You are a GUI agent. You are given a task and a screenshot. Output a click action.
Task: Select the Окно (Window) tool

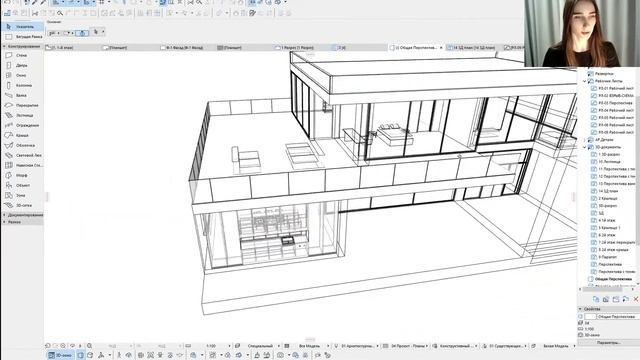click(22, 75)
